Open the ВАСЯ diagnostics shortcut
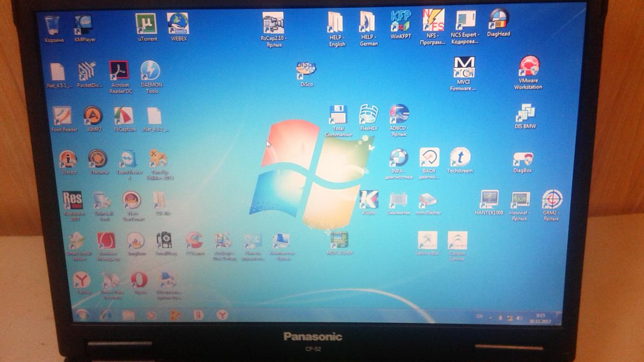This screenshot has width=644, height=362. [429, 159]
